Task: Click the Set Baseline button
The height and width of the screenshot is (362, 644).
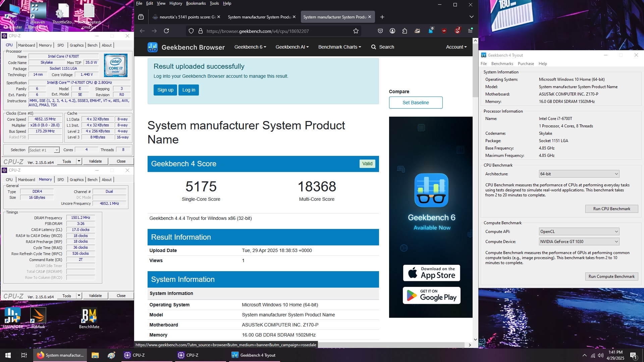Action: tap(416, 103)
